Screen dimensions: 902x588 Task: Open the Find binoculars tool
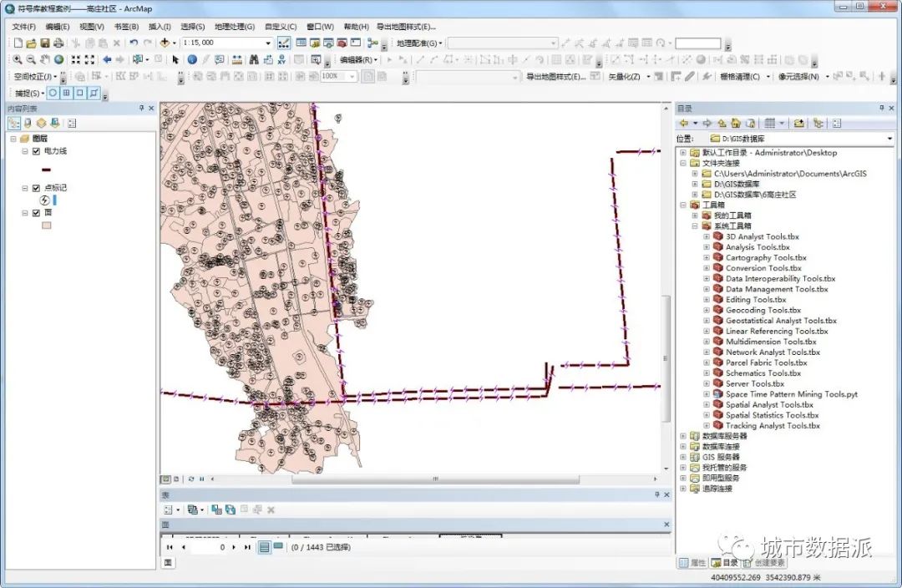pos(254,59)
